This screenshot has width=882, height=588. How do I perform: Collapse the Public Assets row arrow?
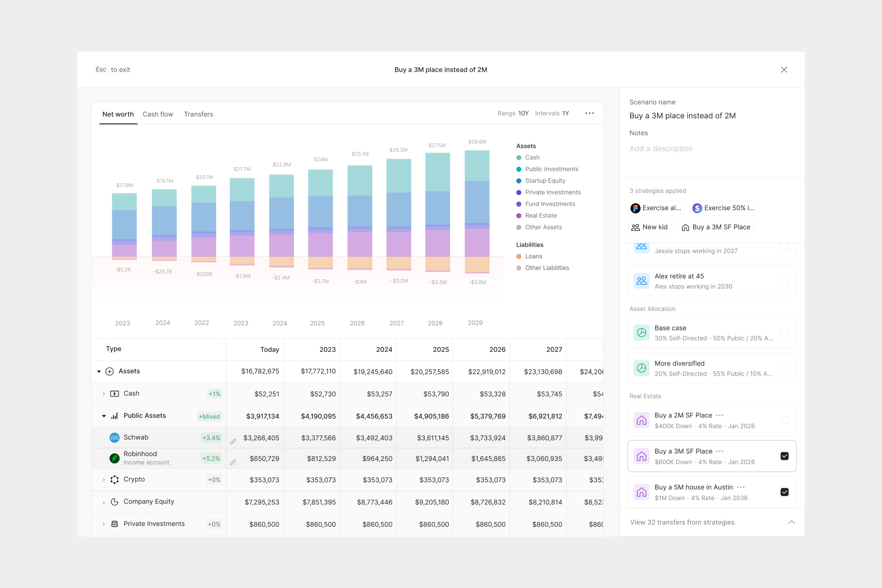(x=104, y=416)
